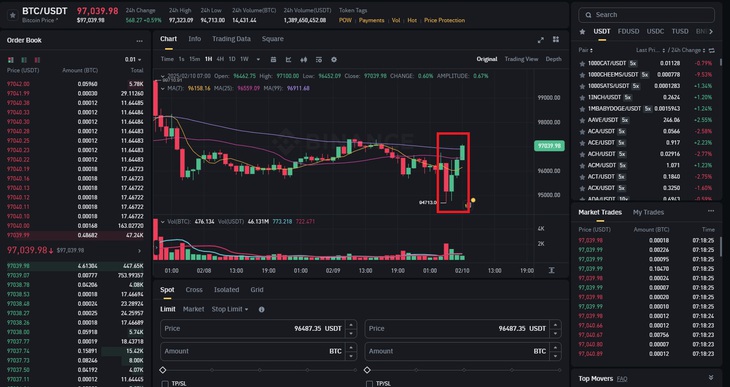The width and height of the screenshot is (730, 387).
Task: Click the search magnifier icon
Action: 588,15
